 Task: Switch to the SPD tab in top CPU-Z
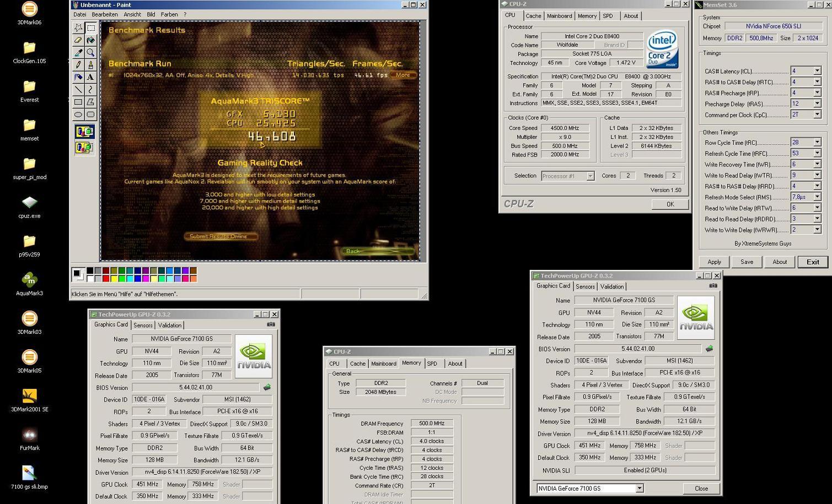pyautogui.click(x=608, y=16)
